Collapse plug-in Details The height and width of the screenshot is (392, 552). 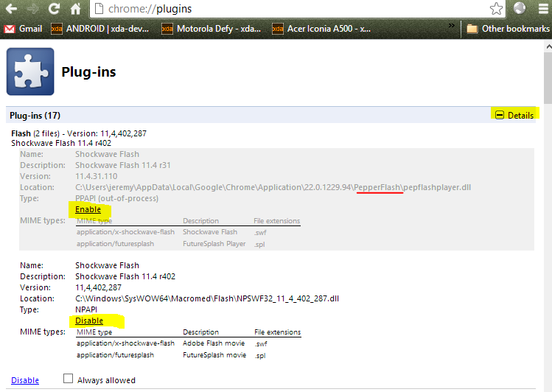click(x=514, y=115)
